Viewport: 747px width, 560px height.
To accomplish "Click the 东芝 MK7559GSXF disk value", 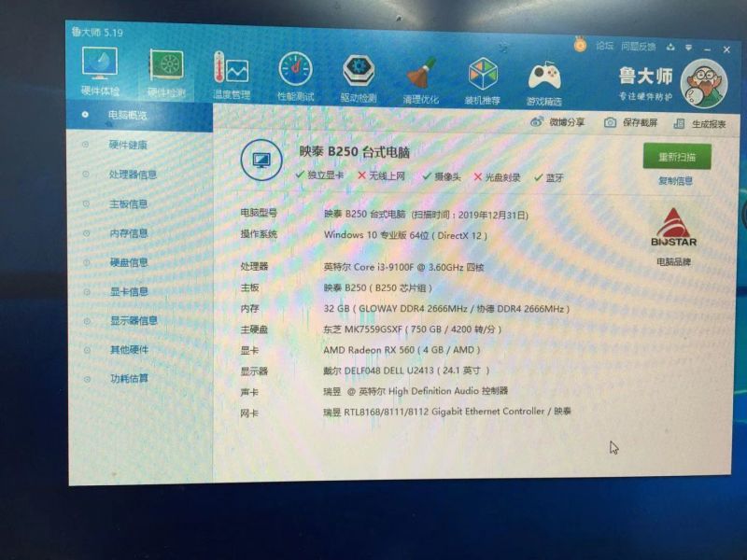I will [x=412, y=329].
